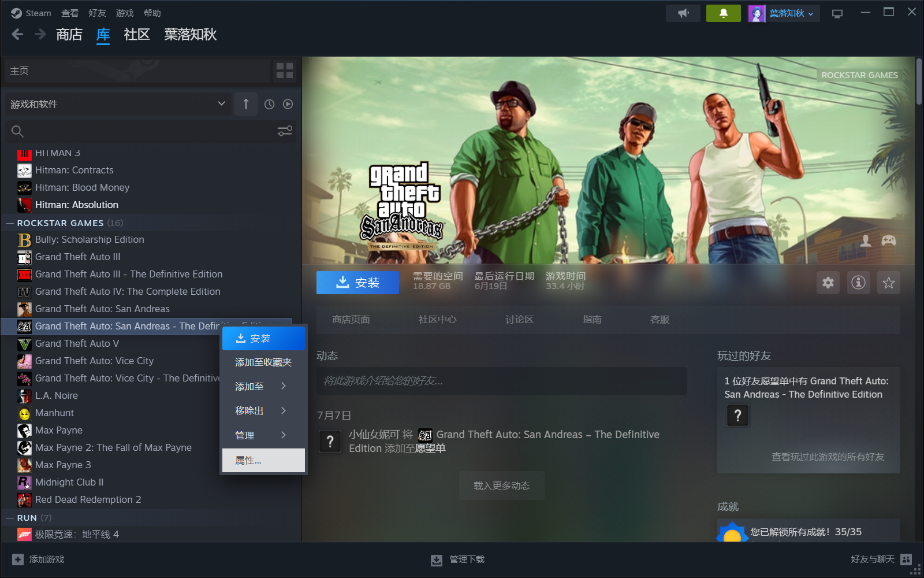Open the 游戏 menu
Image resolution: width=924 pixels, height=578 pixels.
pyautogui.click(x=125, y=13)
